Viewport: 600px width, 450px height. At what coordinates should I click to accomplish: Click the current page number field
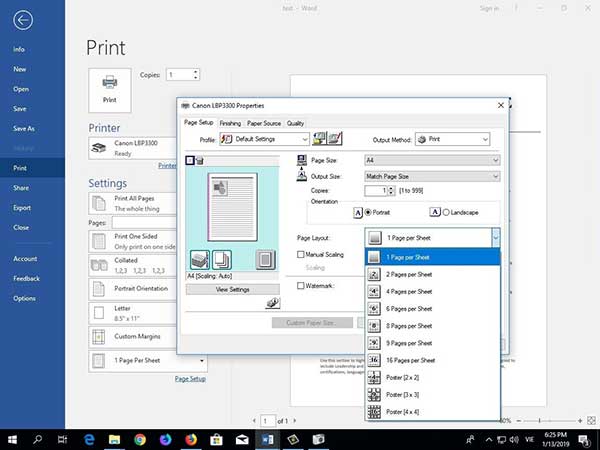268,421
